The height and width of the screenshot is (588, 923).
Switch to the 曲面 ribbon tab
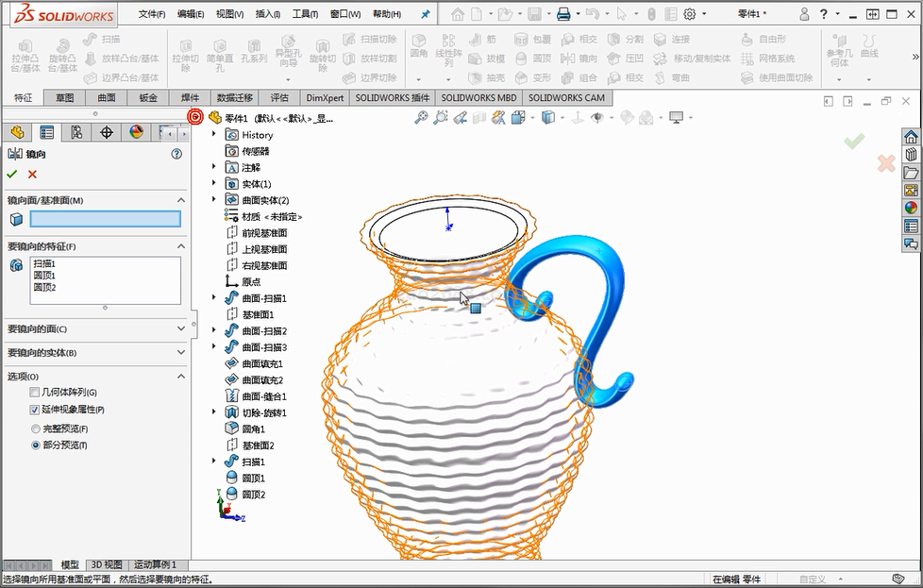[106, 97]
